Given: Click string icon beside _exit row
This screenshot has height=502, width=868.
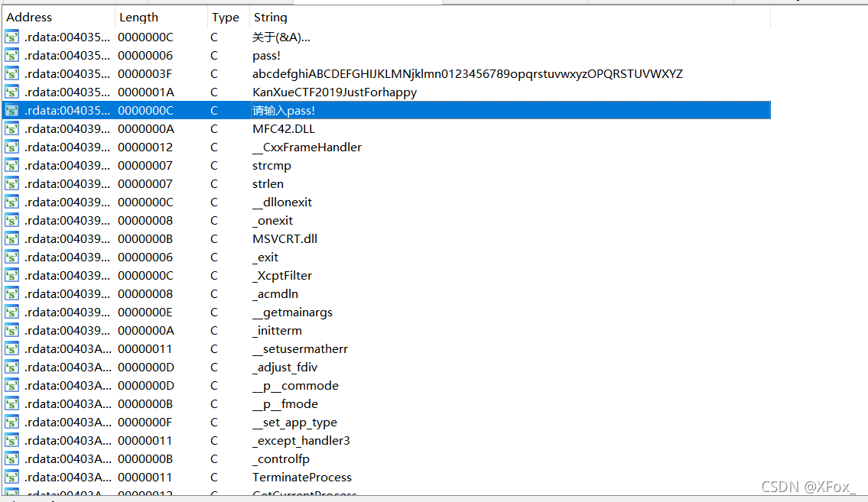Looking at the screenshot, I should (11, 257).
